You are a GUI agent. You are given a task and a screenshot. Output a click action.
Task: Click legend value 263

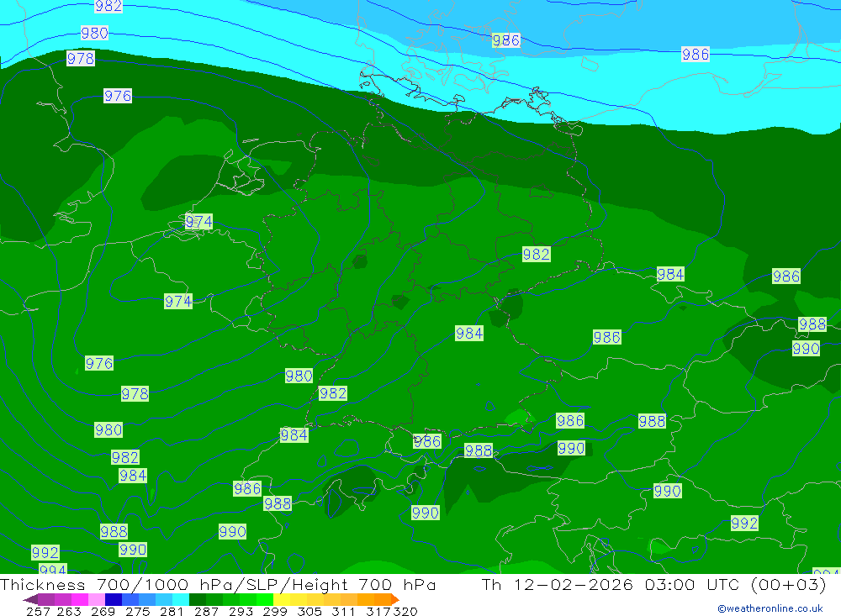69,611
